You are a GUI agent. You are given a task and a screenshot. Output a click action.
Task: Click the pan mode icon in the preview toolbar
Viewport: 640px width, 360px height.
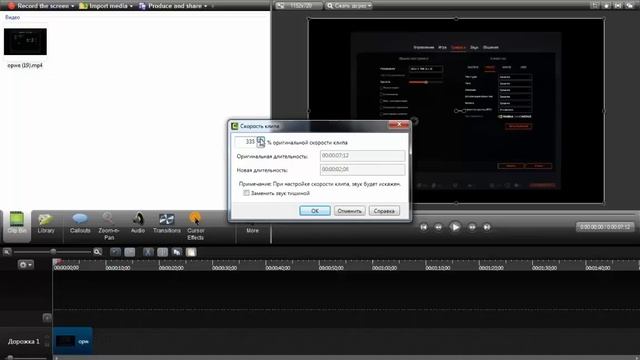606,5
